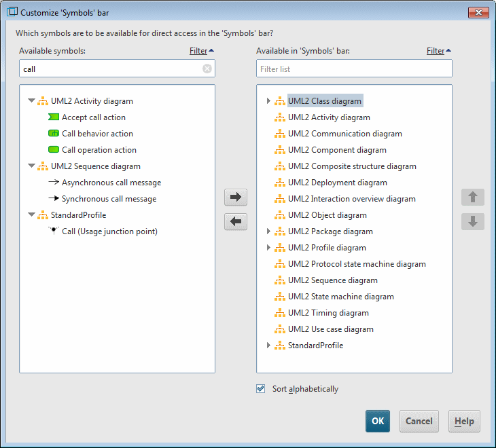The width and height of the screenshot is (496, 448).
Task: Collapse the UML2 Sequence diagram node in the left tree
Action: [x=31, y=166]
